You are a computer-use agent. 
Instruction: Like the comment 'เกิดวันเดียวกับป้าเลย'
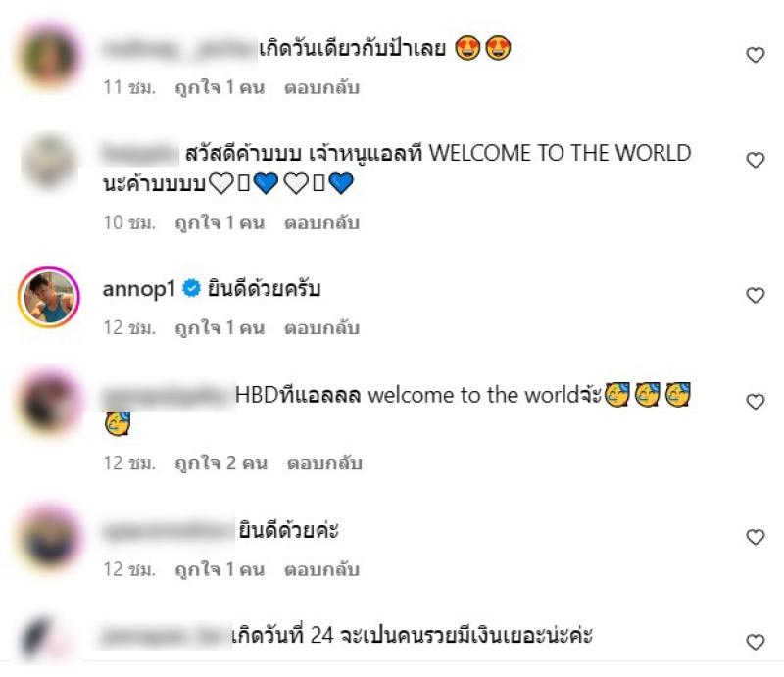click(x=755, y=55)
